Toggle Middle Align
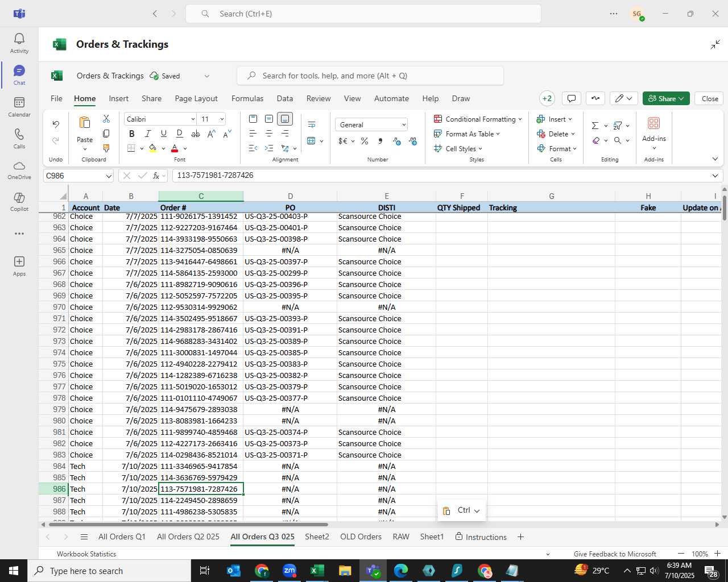This screenshot has width=728, height=582. pos(269,119)
